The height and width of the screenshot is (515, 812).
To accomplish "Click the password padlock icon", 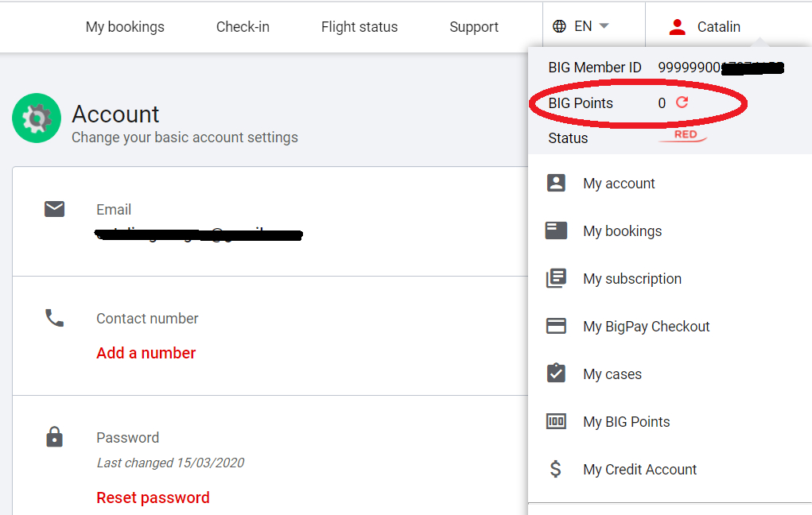I will pos(54,437).
